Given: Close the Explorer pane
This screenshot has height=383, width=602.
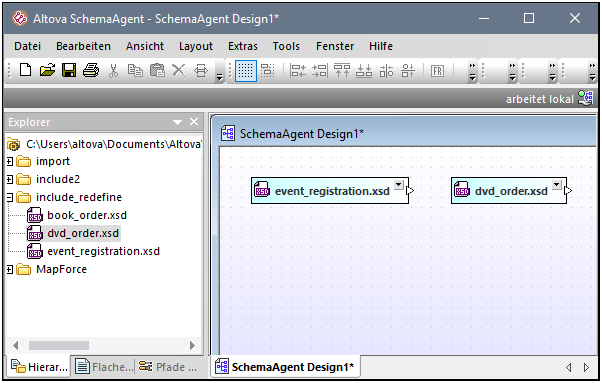Looking at the screenshot, I should pyautogui.click(x=194, y=122).
